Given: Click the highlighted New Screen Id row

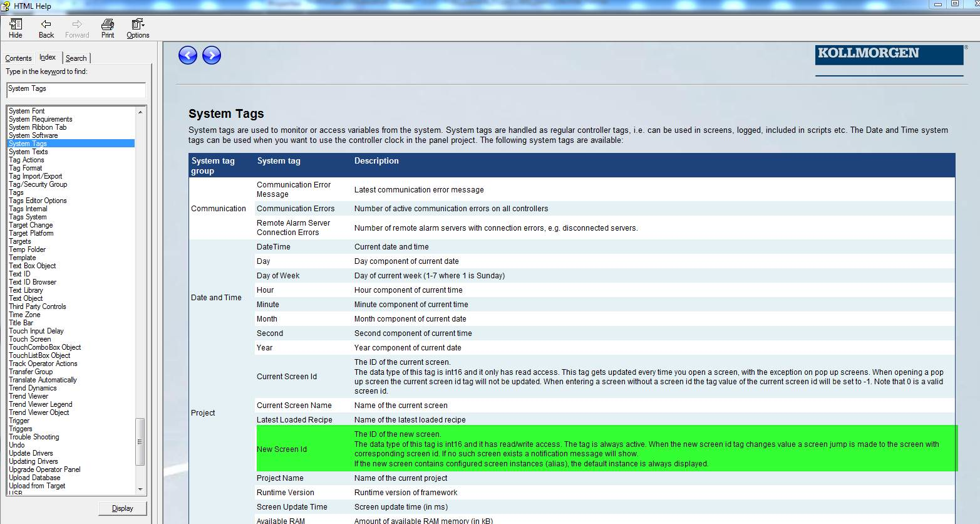Looking at the screenshot, I should coord(607,449).
